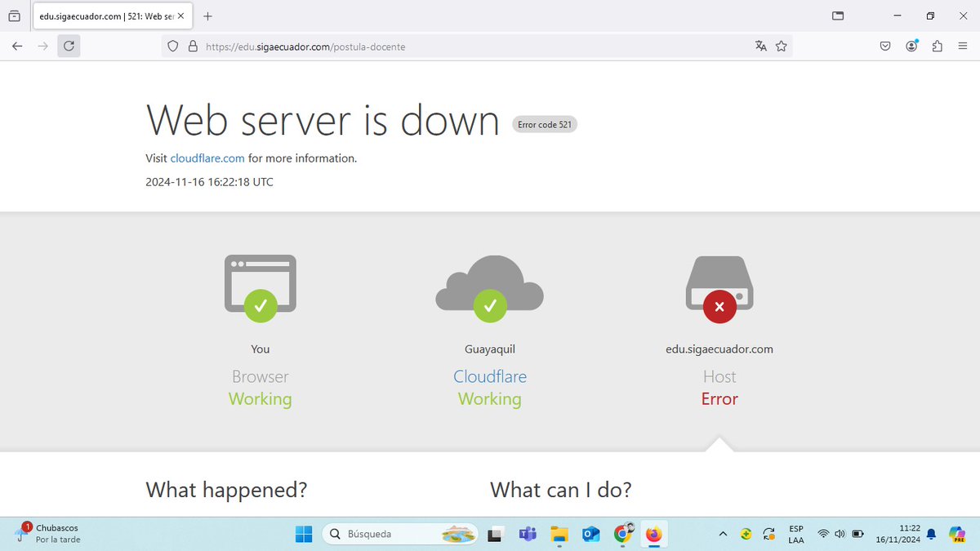Image resolution: width=980 pixels, height=551 pixels.
Task: Open the clock showing 11:22 16/11/2024
Action: 897,534
